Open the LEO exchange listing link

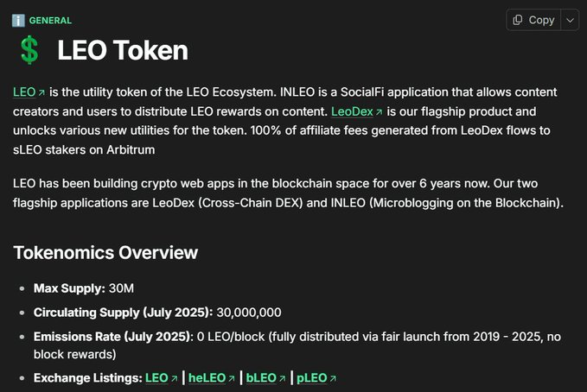(x=156, y=378)
